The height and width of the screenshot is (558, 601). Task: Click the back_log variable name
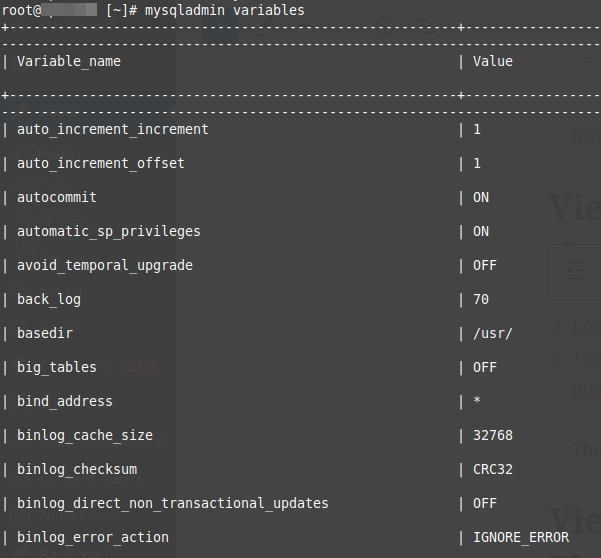(x=48, y=299)
